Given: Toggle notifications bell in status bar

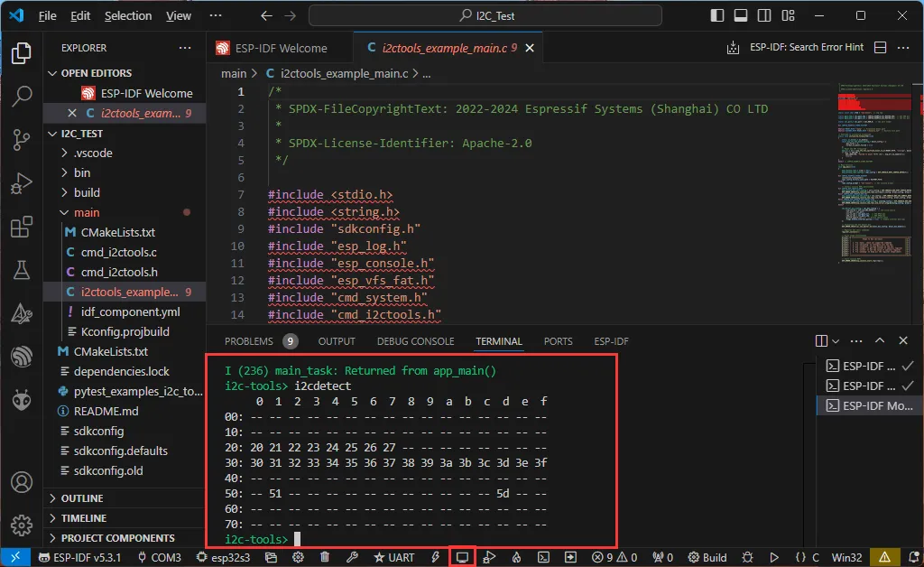Looking at the screenshot, I should 913,557.
